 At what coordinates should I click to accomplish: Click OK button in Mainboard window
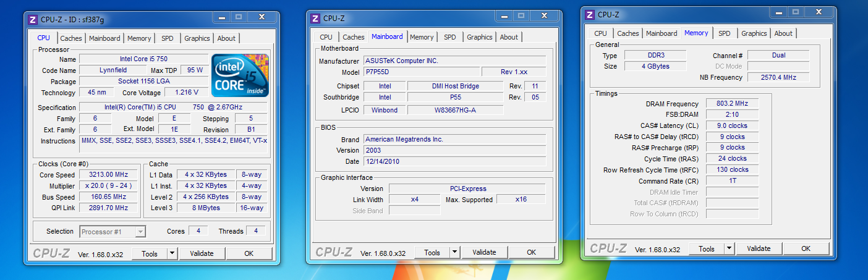point(532,252)
